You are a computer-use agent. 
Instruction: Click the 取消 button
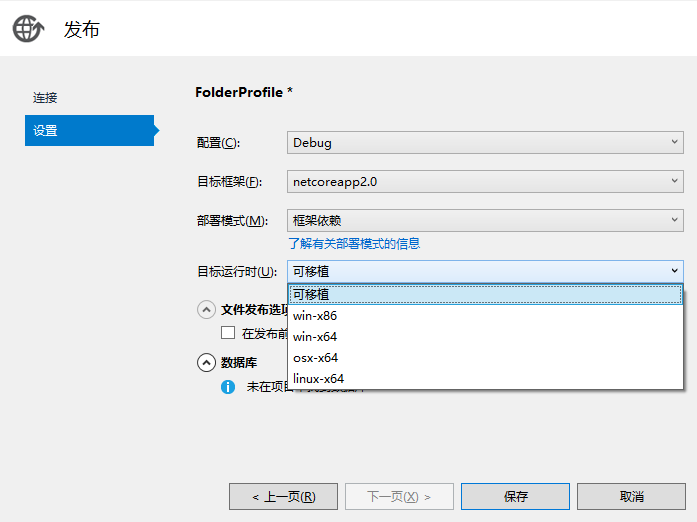pyautogui.click(x=632, y=497)
